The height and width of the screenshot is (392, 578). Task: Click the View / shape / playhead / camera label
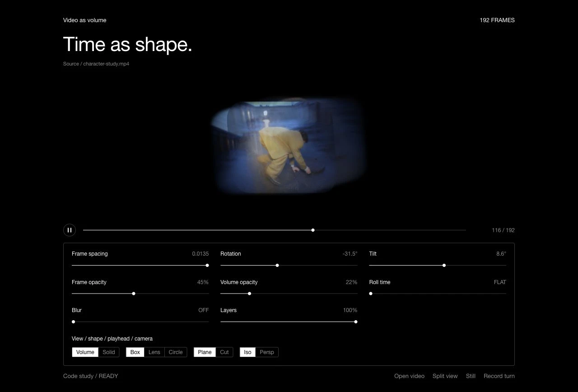coord(112,339)
